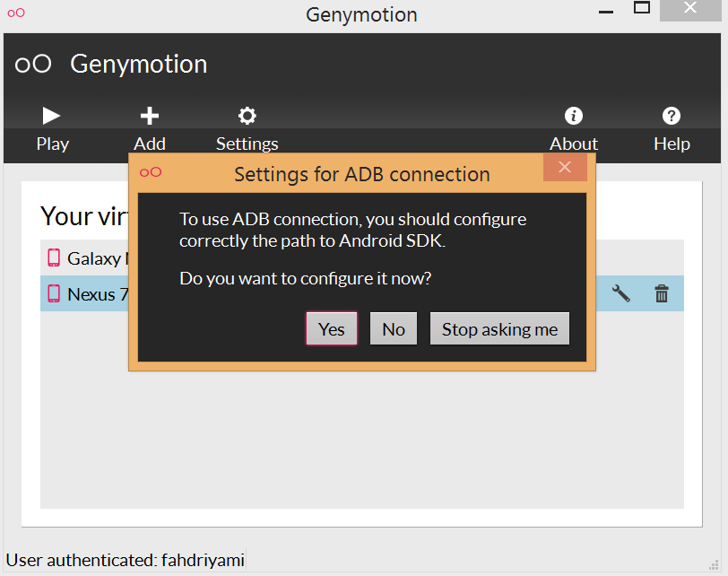This screenshot has width=728, height=576.
Task: Click the phone icon beside the Galaxy device
Action: [x=54, y=258]
